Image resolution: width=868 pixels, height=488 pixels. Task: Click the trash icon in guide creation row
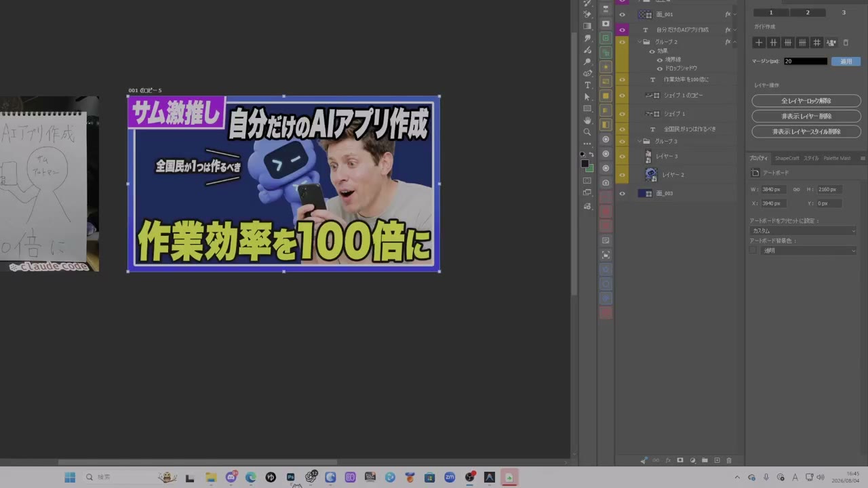[x=846, y=43]
